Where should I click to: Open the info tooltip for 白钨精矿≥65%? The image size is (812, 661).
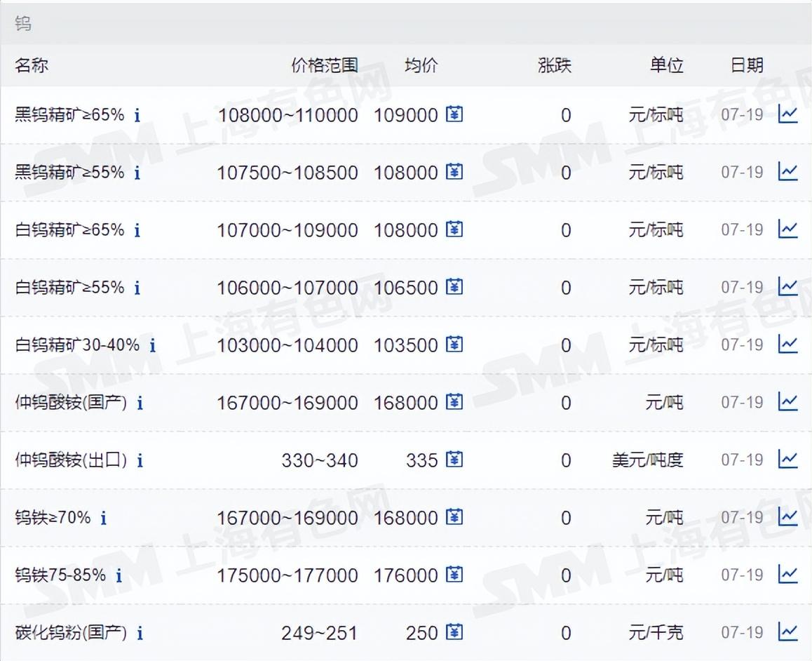coord(137,229)
